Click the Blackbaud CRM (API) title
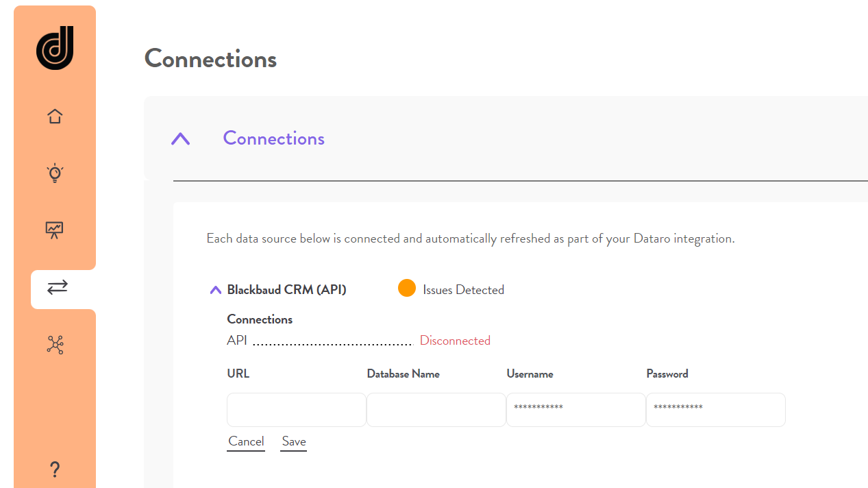Viewport: 868px width, 488px height. click(287, 290)
